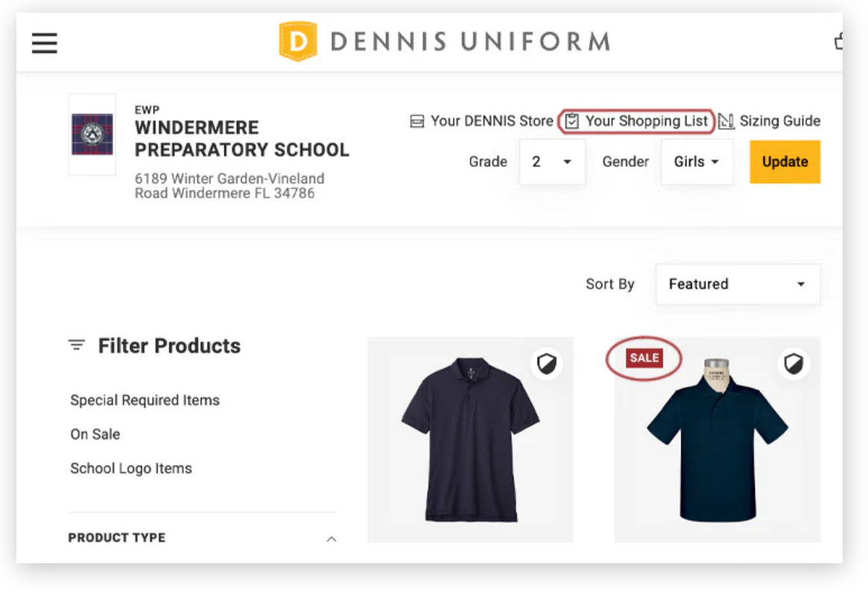Open the Your Shopping List link
The width and height of the screenshot is (868, 593).
click(646, 121)
